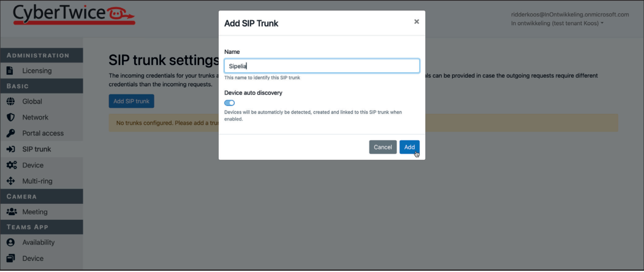Select Portal access in sidebar
This screenshot has height=272, width=644.
42,133
